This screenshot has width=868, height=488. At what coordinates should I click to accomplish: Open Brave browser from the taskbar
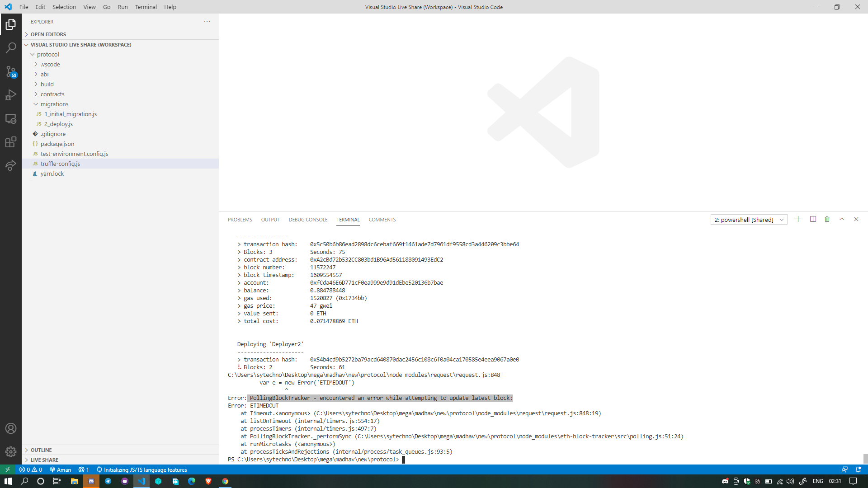pyautogui.click(x=208, y=481)
